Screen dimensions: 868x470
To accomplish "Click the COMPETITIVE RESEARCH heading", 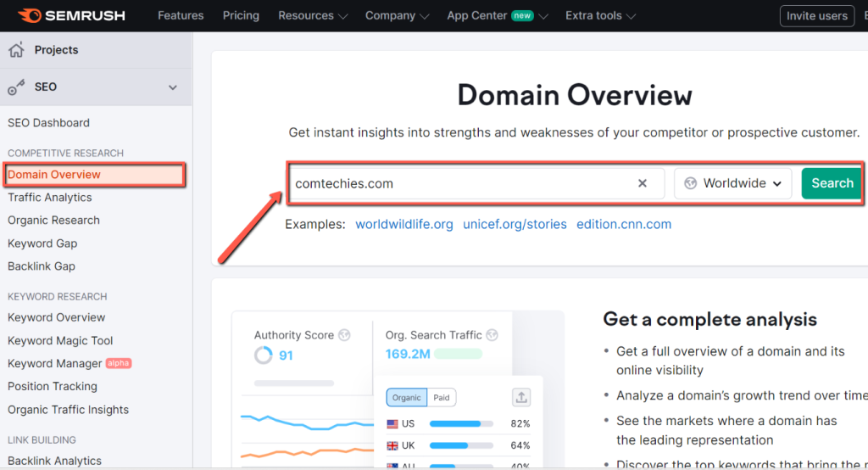I will [x=65, y=153].
